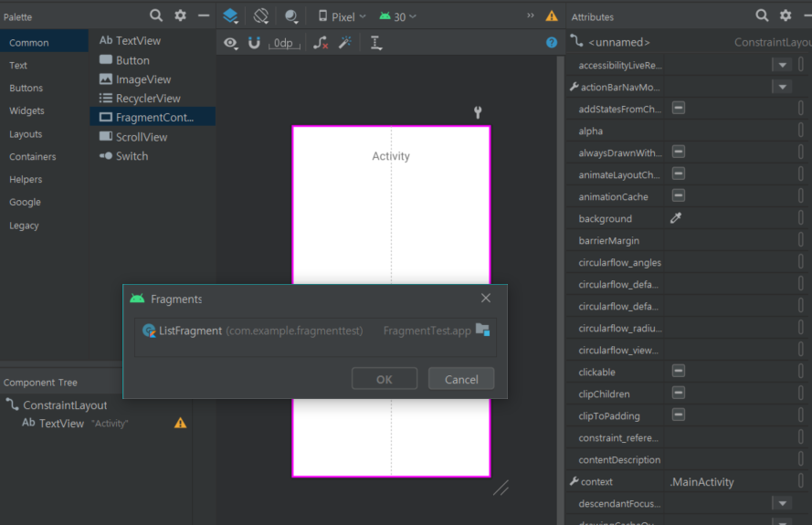Image resolution: width=812 pixels, height=525 pixels.
Task: Open the API 30 version dropdown
Action: (x=397, y=16)
